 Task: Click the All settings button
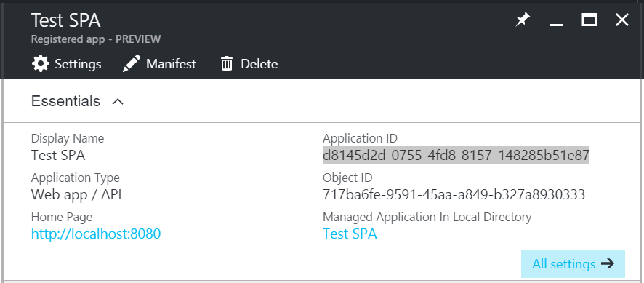click(573, 263)
